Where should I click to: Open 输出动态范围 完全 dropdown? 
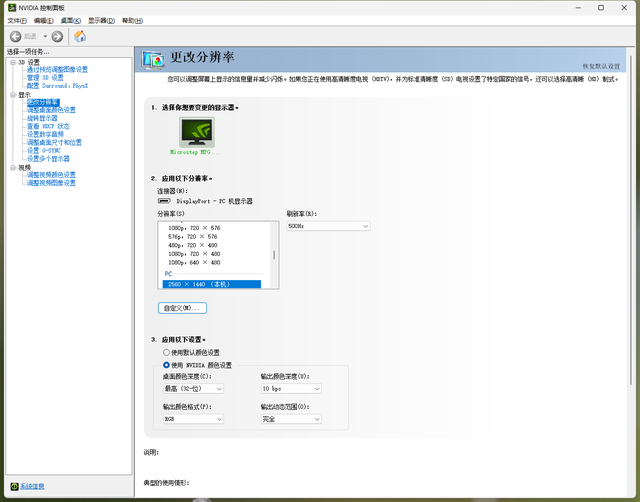point(291,419)
